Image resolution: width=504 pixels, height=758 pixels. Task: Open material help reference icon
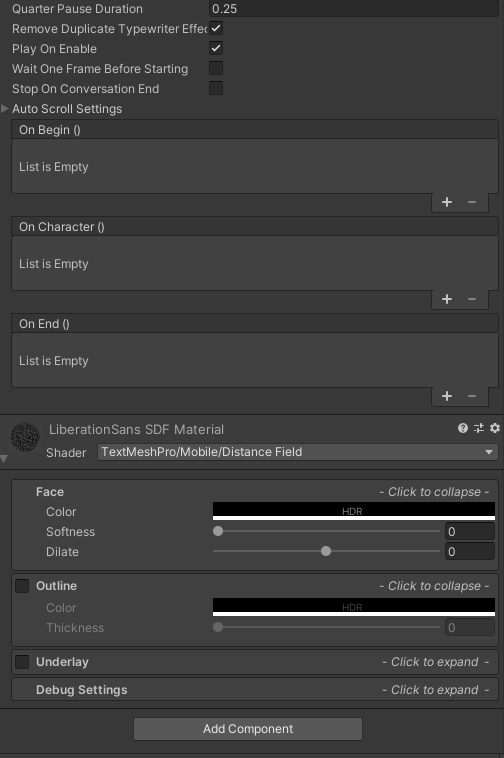pos(463,428)
